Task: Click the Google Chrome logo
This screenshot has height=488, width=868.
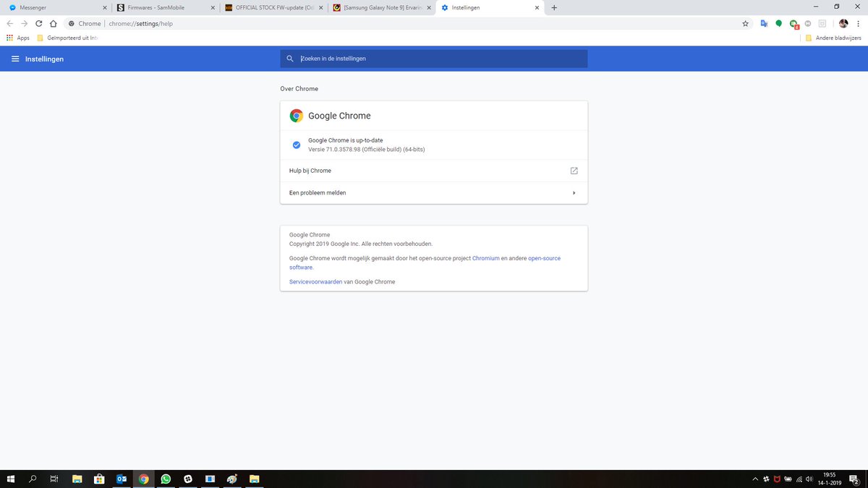Action: pos(296,116)
